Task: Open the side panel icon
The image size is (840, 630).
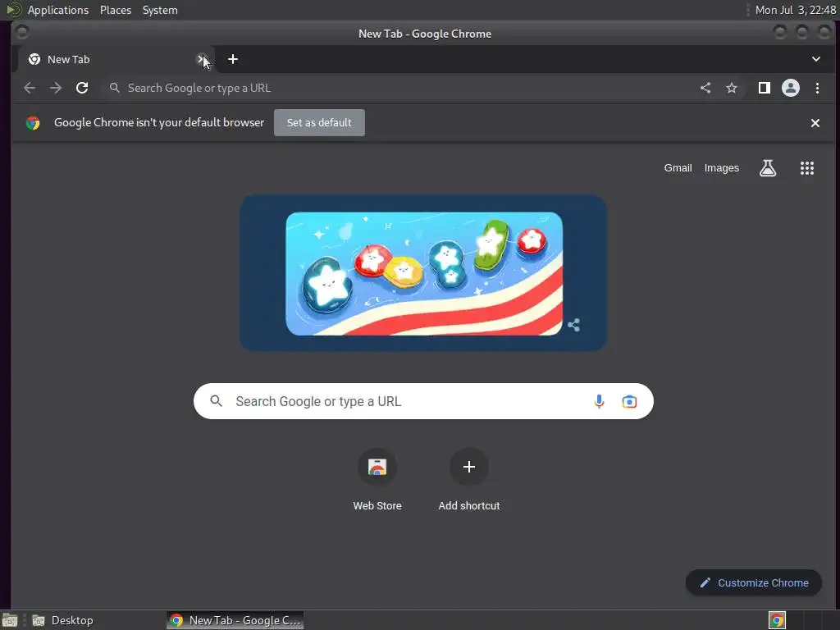Action: 765,88
